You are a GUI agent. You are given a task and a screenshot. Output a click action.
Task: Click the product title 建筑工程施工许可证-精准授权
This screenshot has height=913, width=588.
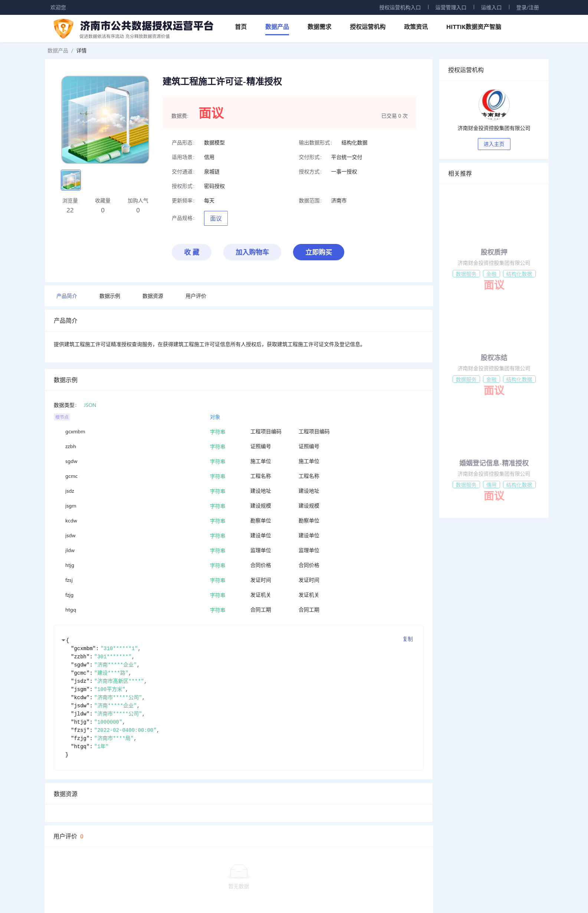pos(222,81)
